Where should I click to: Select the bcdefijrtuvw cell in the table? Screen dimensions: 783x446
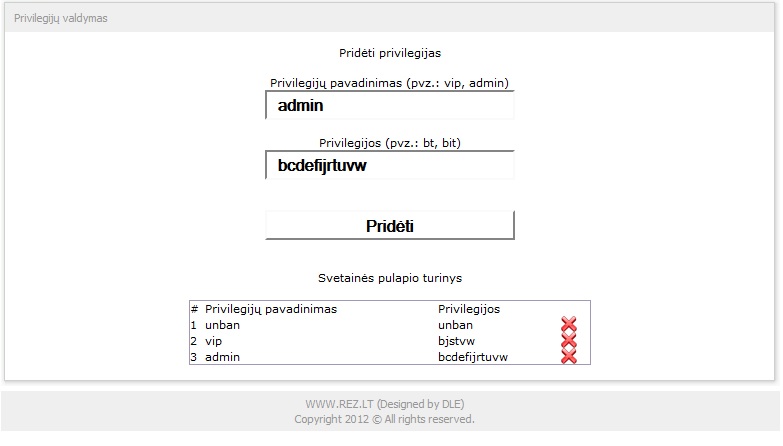[472, 357]
